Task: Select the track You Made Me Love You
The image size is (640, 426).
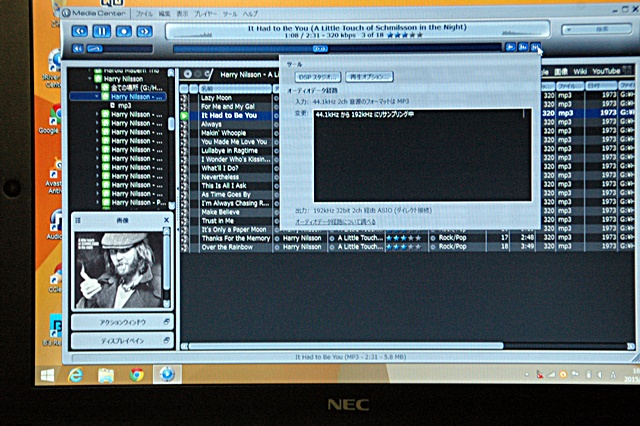Action: pyautogui.click(x=234, y=142)
